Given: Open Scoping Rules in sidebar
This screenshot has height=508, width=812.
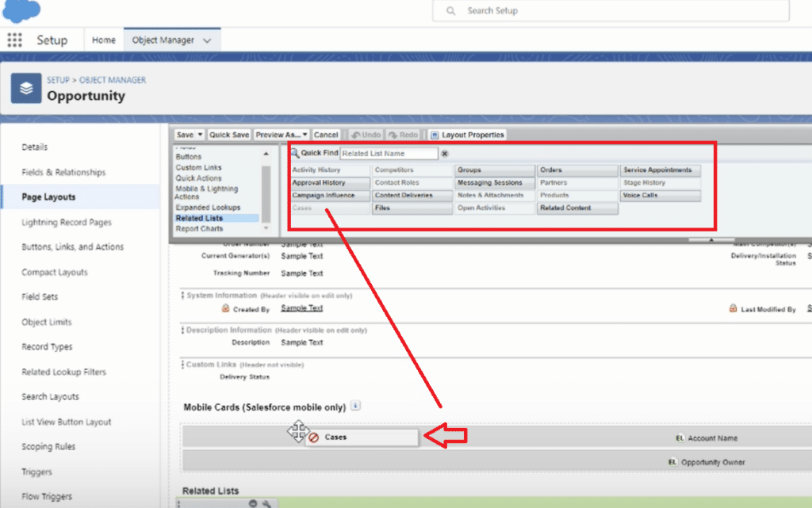Looking at the screenshot, I should click(x=48, y=447).
